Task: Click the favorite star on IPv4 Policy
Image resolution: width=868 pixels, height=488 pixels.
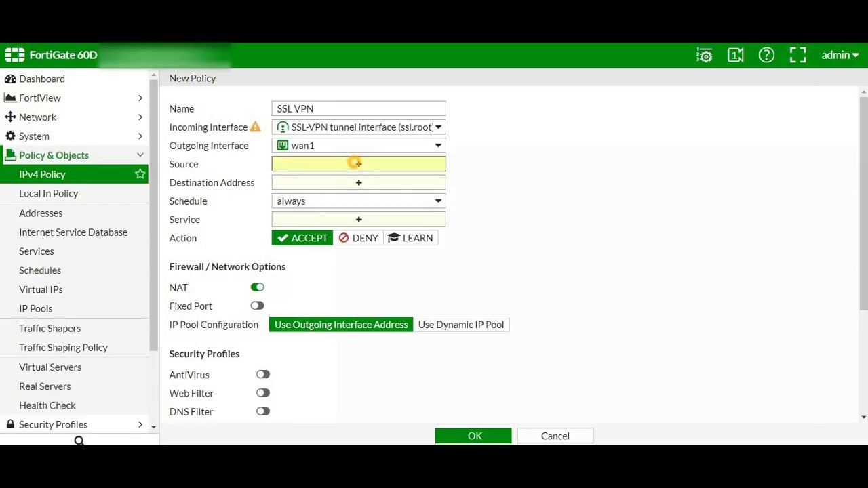Action: pyautogui.click(x=140, y=174)
